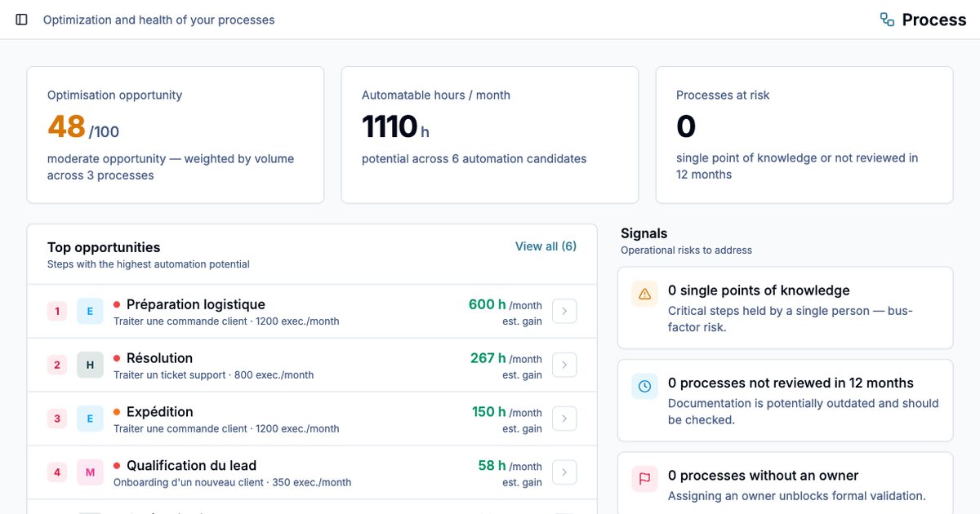Screen dimensions: 980x514
Task: Click the 58 h /month gain value
Action: tap(510, 466)
